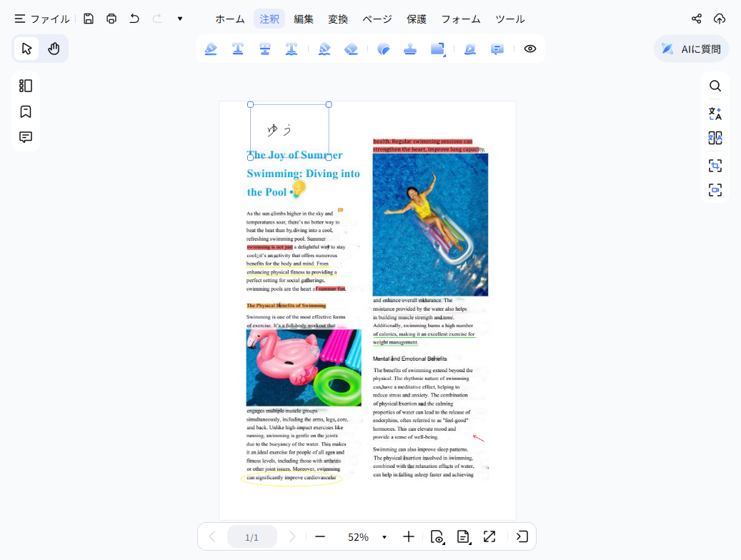Click the AIに質問 button
741x560 pixels.
coord(692,49)
